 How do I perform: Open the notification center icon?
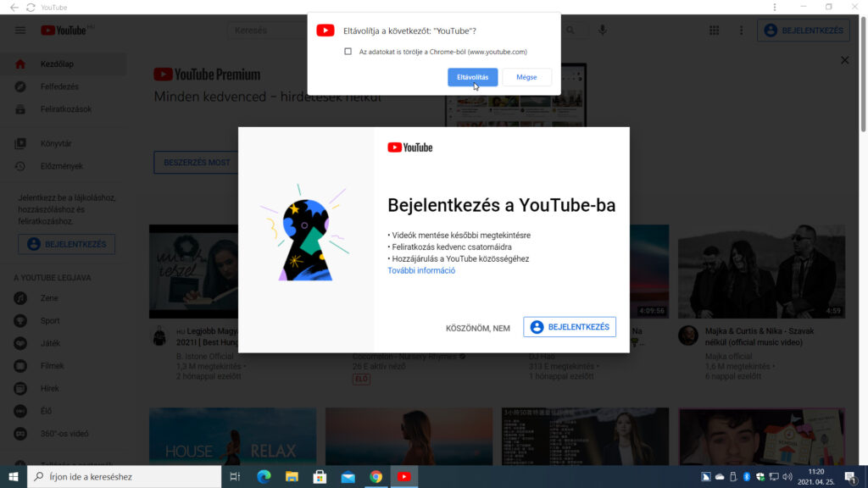tap(851, 476)
